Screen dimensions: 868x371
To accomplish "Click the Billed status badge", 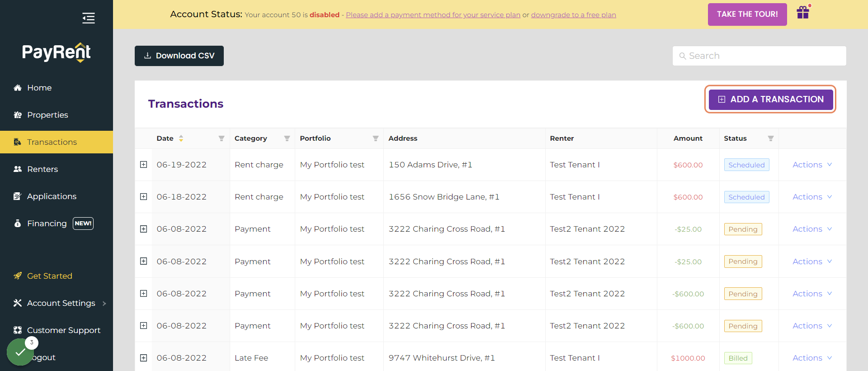I will [x=738, y=358].
